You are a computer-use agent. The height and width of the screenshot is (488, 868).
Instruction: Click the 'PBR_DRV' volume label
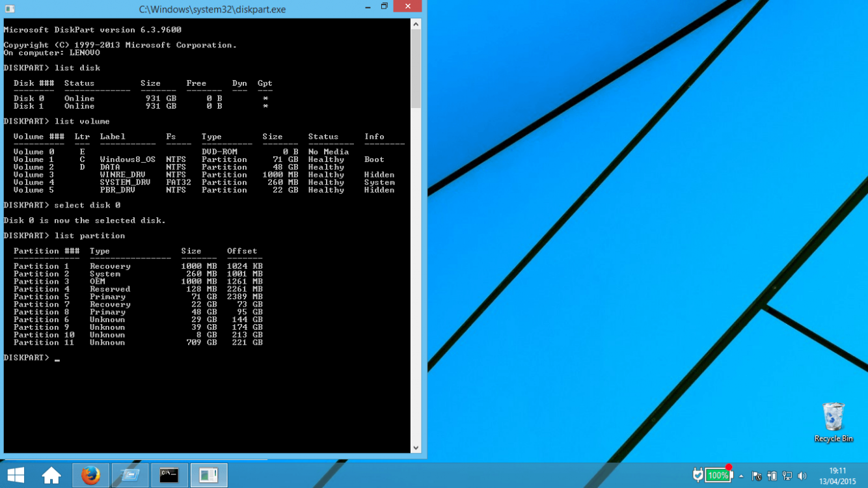pyautogui.click(x=118, y=190)
